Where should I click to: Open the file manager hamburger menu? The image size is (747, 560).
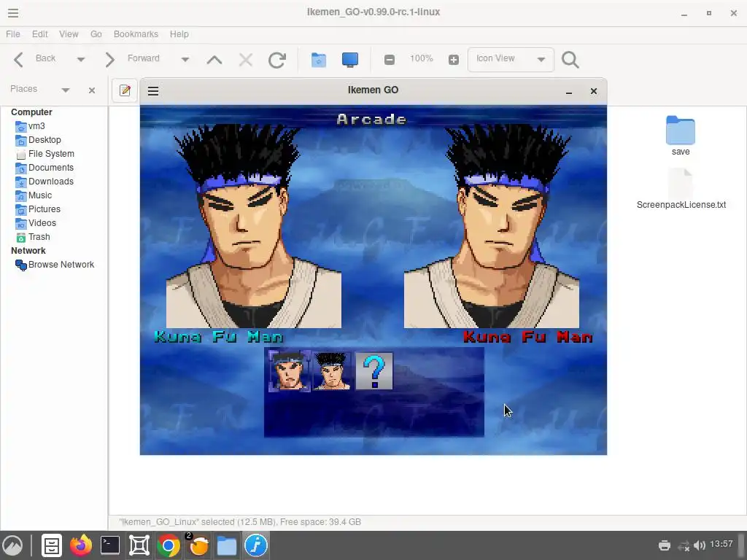click(13, 13)
